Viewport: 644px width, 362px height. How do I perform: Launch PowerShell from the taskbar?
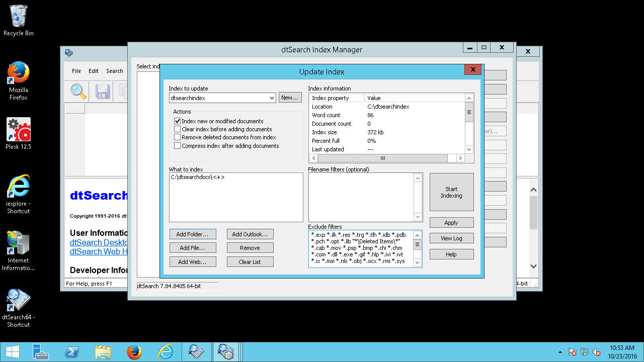pos(72,352)
